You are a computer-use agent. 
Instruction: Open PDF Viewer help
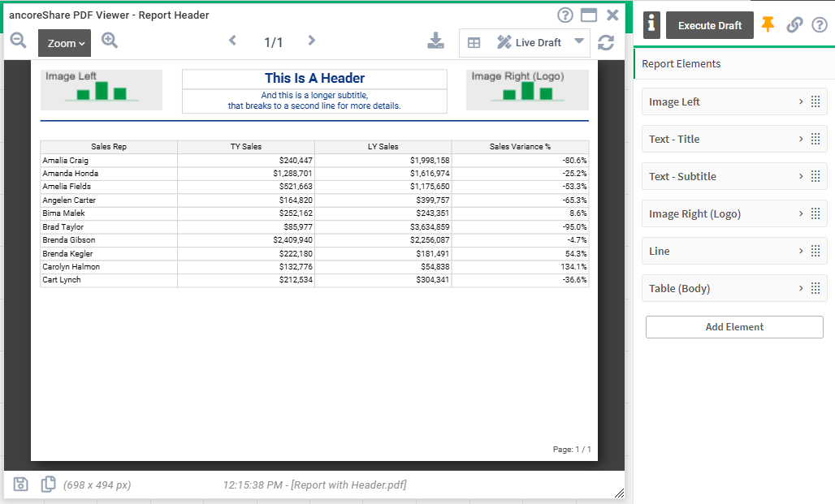(x=565, y=15)
